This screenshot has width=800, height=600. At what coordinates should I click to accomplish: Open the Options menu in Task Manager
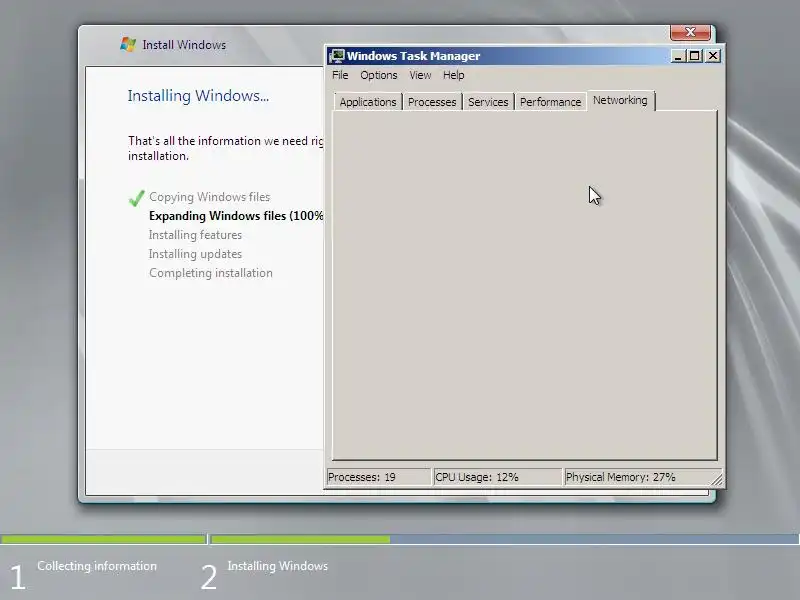pyautogui.click(x=379, y=76)
